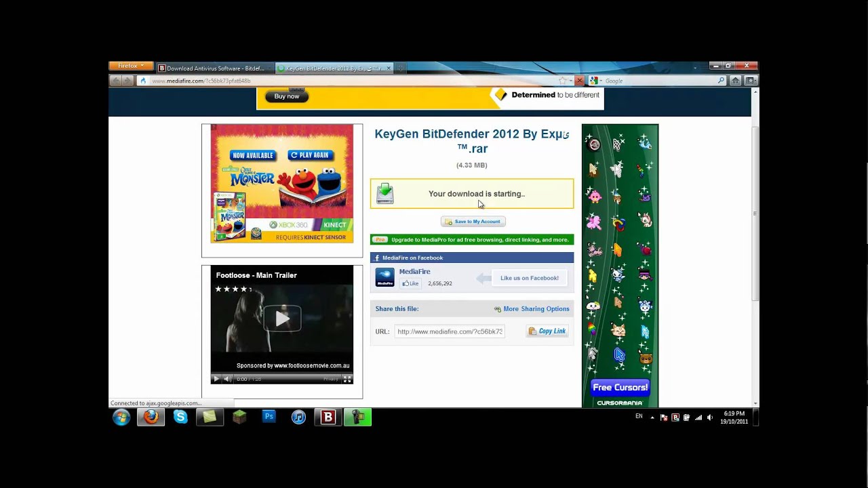Click the tray volume speaker icon
This screenshot has height=488, width=868.
[710, 418]
